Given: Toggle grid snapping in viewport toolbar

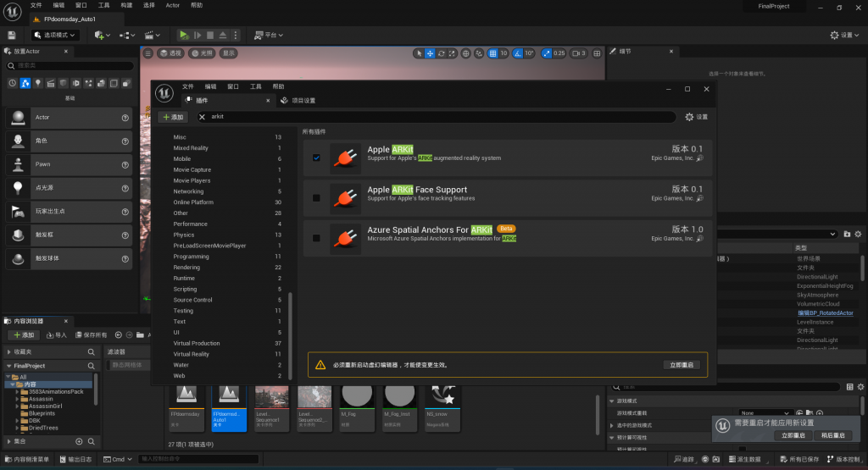Looking at the screenshot, I should coord(492,53).
